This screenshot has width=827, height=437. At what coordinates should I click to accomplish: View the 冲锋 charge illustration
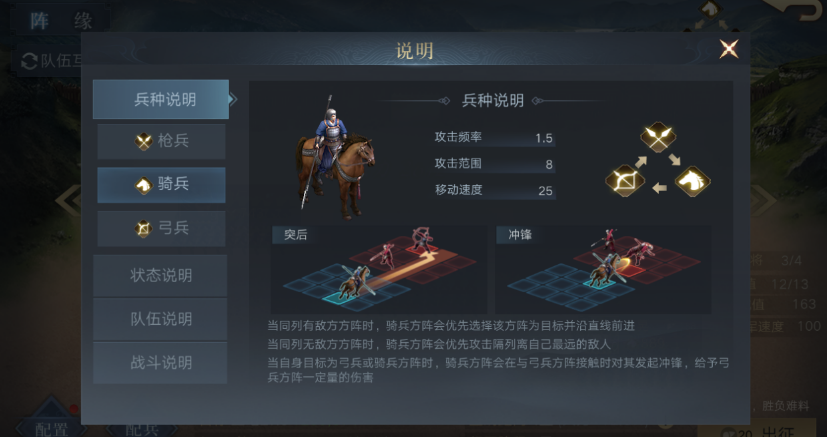tap(603, 270)
